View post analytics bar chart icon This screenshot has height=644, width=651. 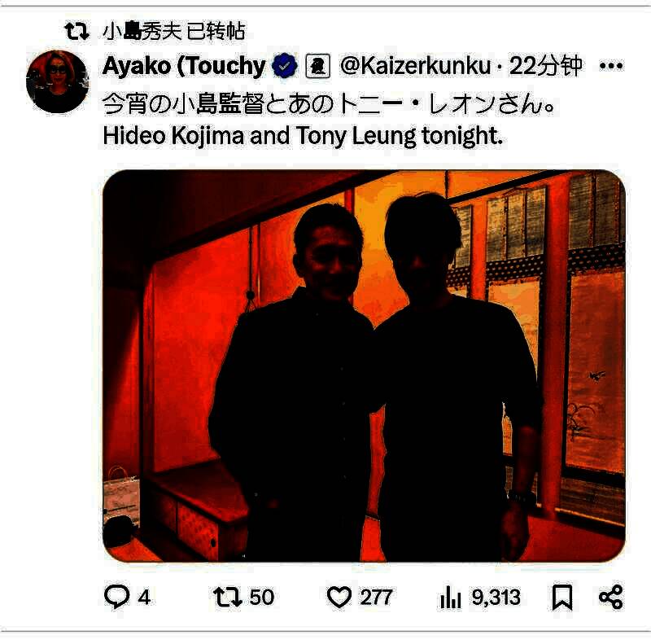click(450, 598)
